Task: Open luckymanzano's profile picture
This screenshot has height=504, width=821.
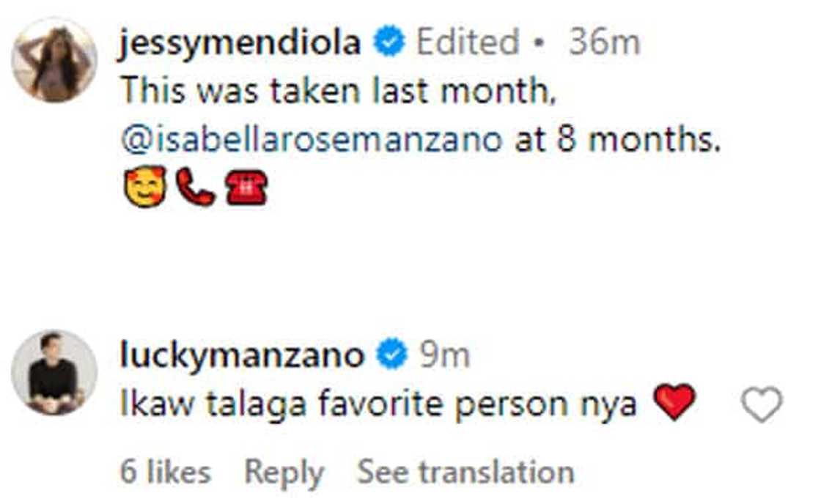Action: (54, 373)
